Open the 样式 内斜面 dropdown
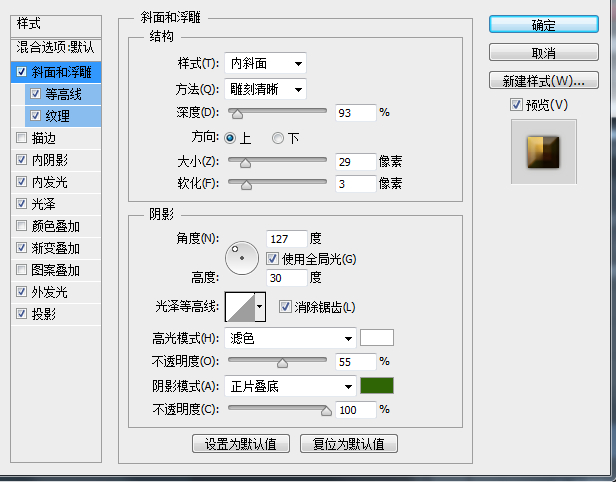616x482 pixels. coord(266,63)
